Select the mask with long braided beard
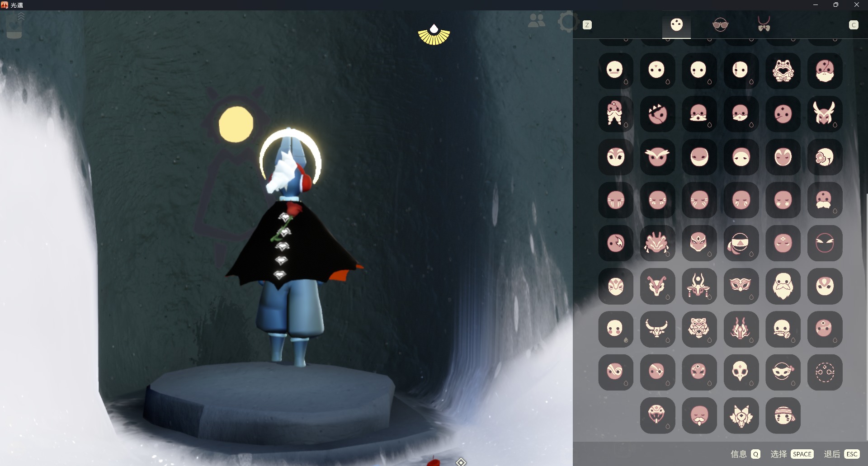The width and height of the screenshot is (868, 466). (616, 114)
